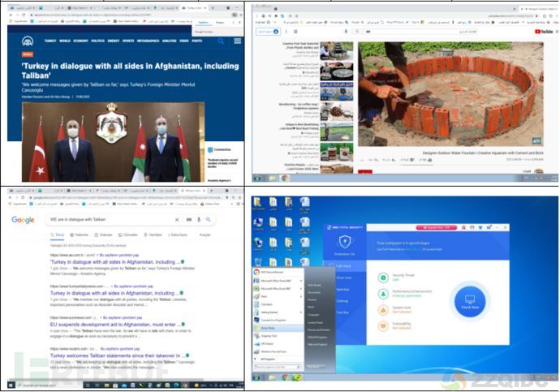The width and height of the screenshot is (560, 392).
Task: Open the first suggested video thumbnail on YouTube
Action: [337, 50]
